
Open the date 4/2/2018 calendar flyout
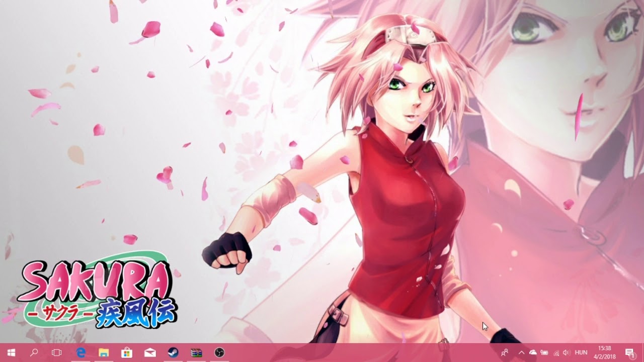(x=604, y=357)
